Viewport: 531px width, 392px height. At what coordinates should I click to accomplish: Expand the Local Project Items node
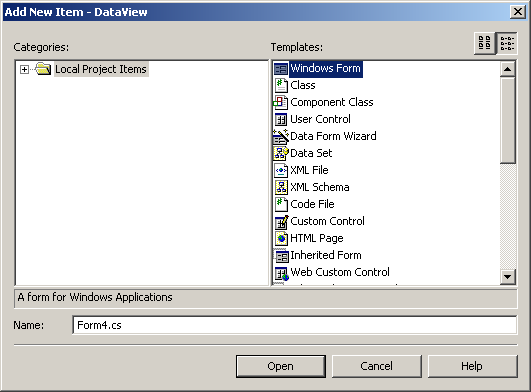point(24,69)
